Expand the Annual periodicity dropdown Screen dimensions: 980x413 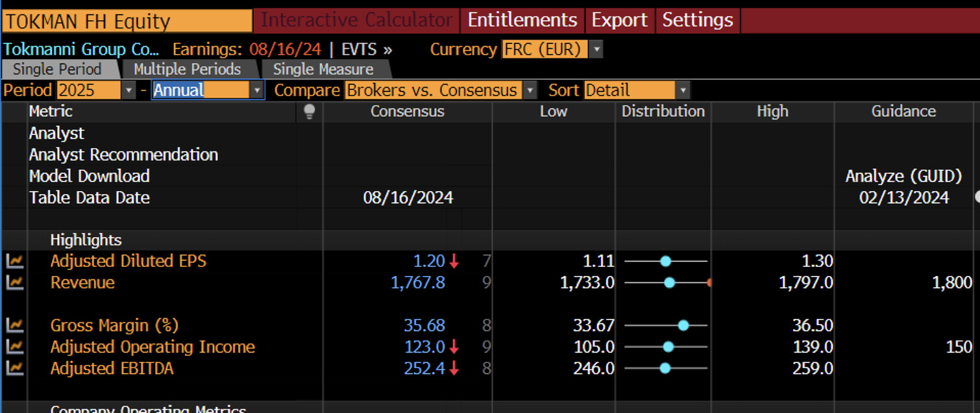pos(257,90)
